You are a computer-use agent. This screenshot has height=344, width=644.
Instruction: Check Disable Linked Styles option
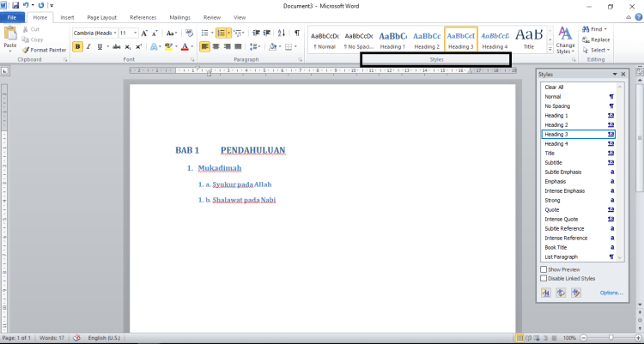pyautogui.click(x=544, y=278)
